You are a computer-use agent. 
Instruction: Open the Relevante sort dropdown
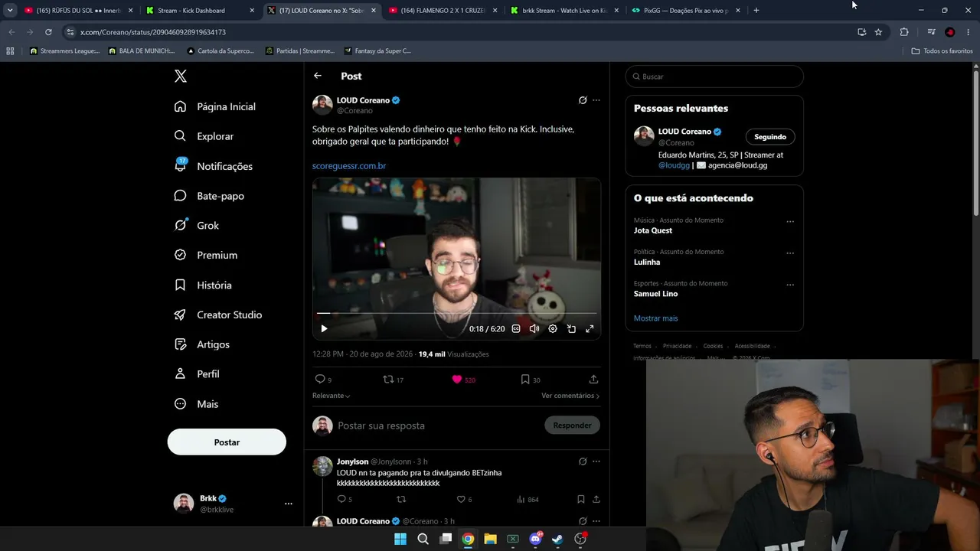coord(332,396)
